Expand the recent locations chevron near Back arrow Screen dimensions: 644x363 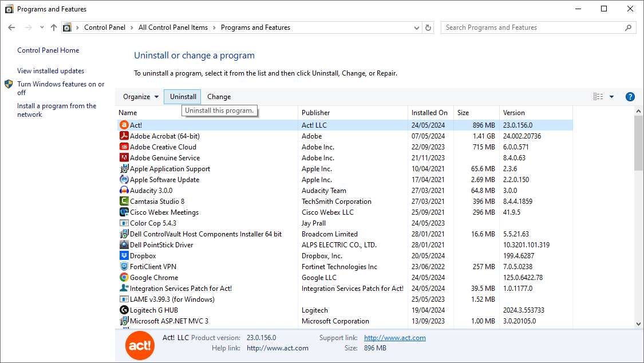coord(41,27)
